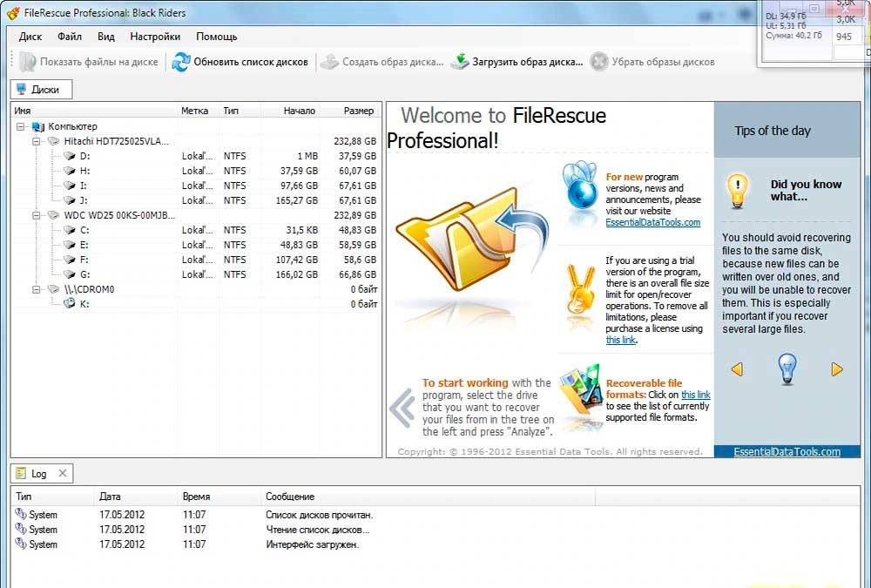Close the Log tab
Screen dimensions: 871x588
click(x=63, y=473)
